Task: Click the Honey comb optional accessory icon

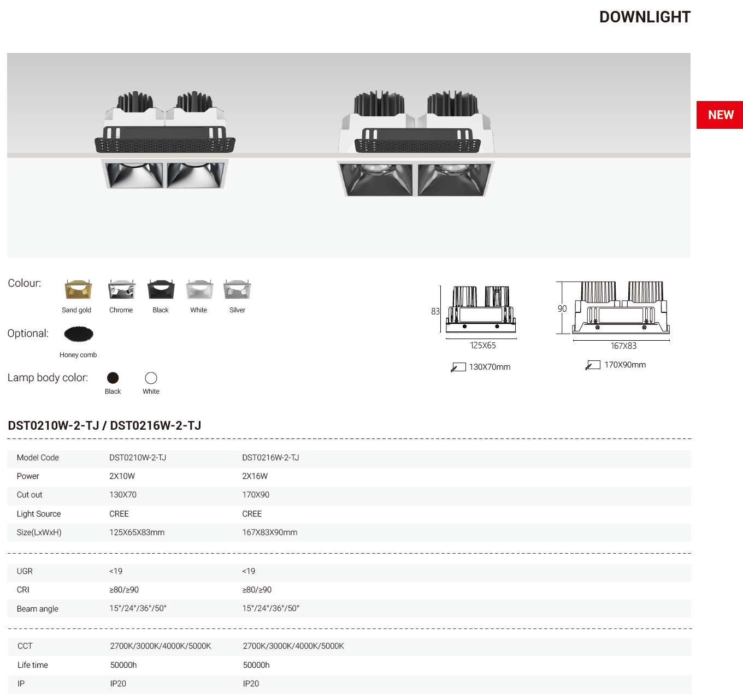Action: (x=79, y=334)
